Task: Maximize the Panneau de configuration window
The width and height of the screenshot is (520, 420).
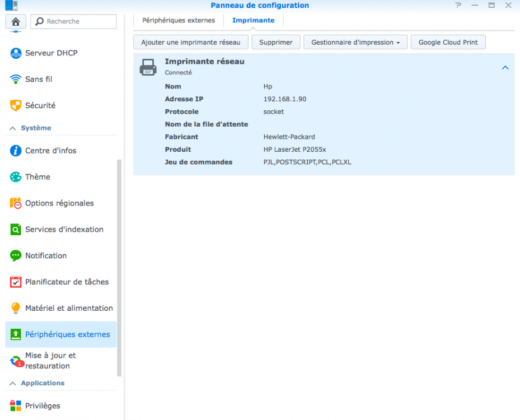Action: [491, 5]
